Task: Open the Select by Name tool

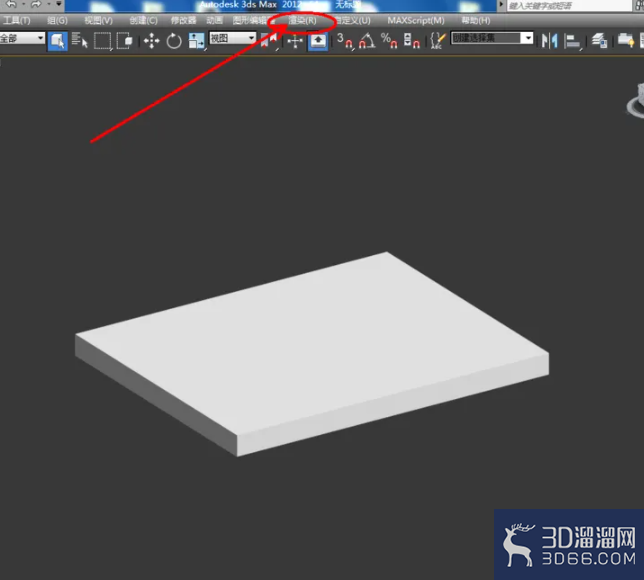Action: pyautogui.click(x=80, y=41)
